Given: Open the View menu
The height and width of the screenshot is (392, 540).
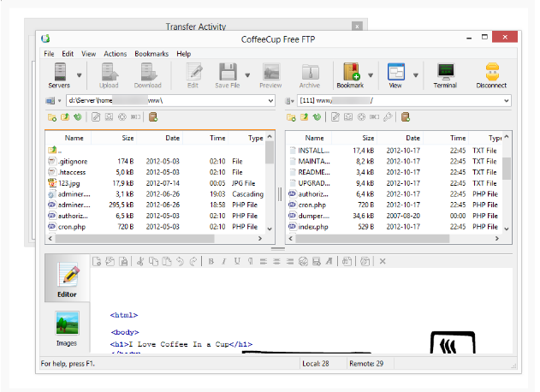Looking at the screenshot, I should 88,54.
